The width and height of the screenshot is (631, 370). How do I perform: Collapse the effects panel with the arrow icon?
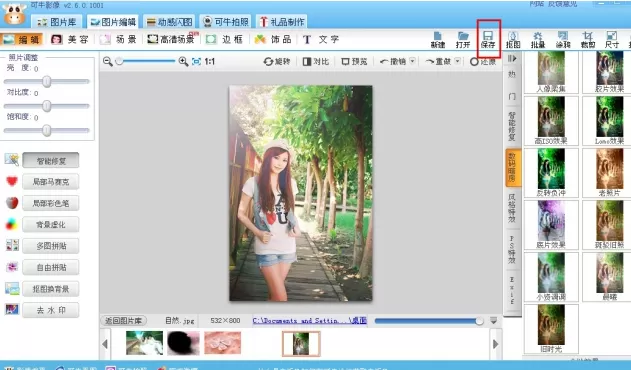[x=512, y=59]
